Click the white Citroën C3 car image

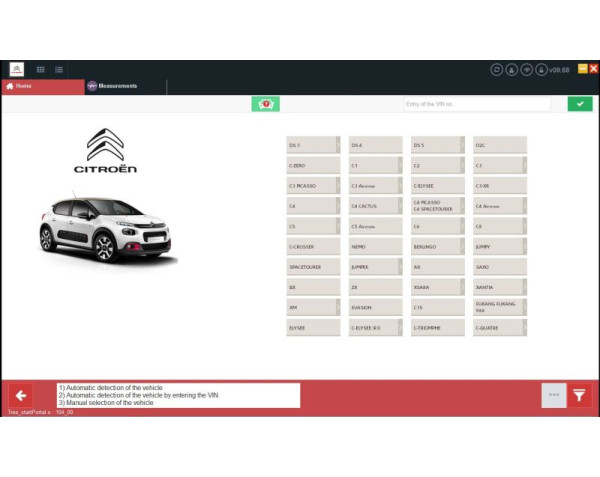106,228
